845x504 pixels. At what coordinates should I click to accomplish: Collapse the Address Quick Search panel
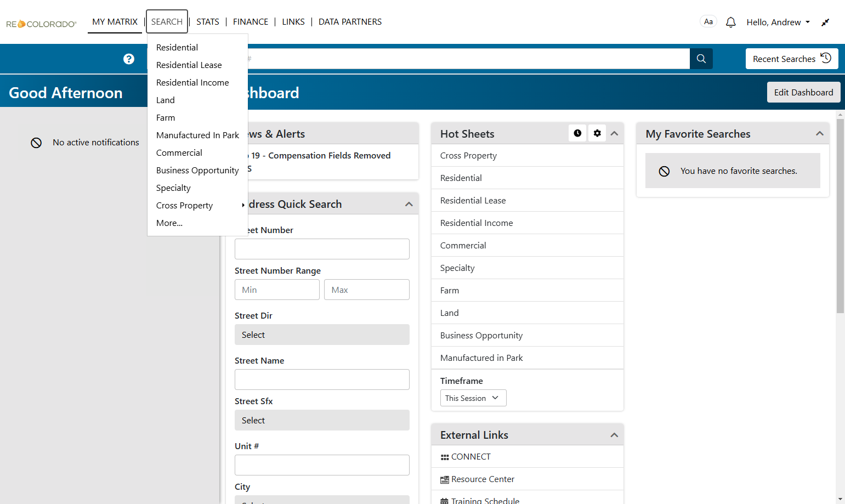[409, 204]
